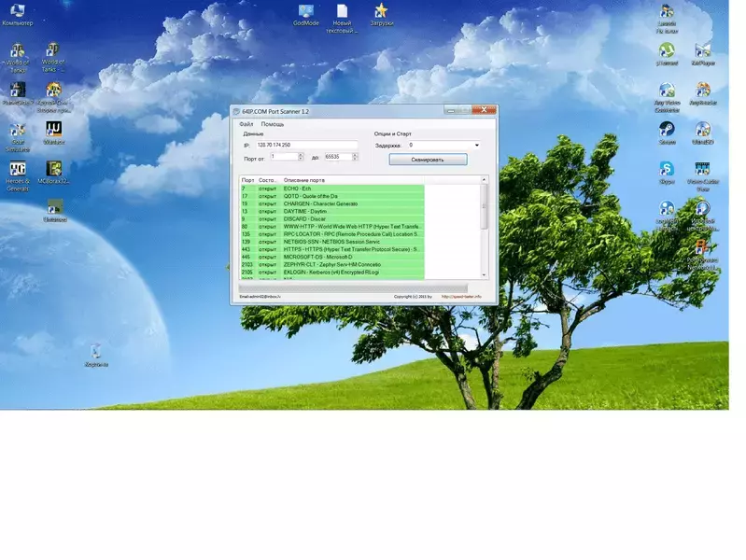The width and height of the screenshot is (746, 560).
Task: Click the results list scrollbar thumb
Action: [x=484, y=206]
